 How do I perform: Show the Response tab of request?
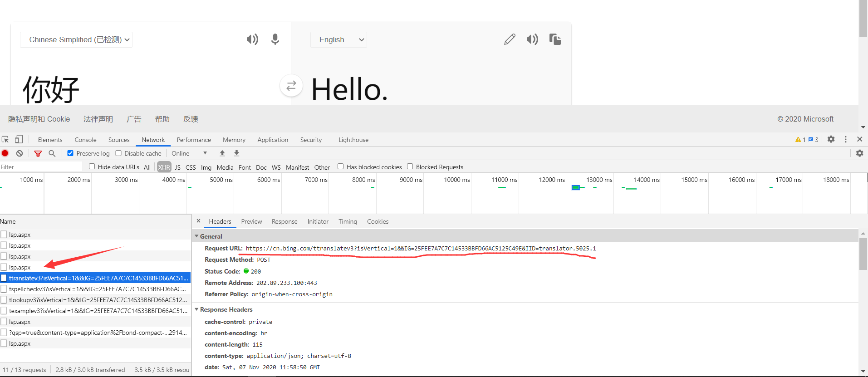pyautogui.click(x=284, y=221)
